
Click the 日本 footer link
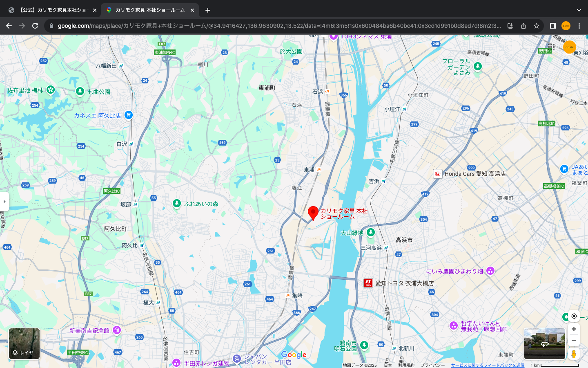tap(388, 365)
